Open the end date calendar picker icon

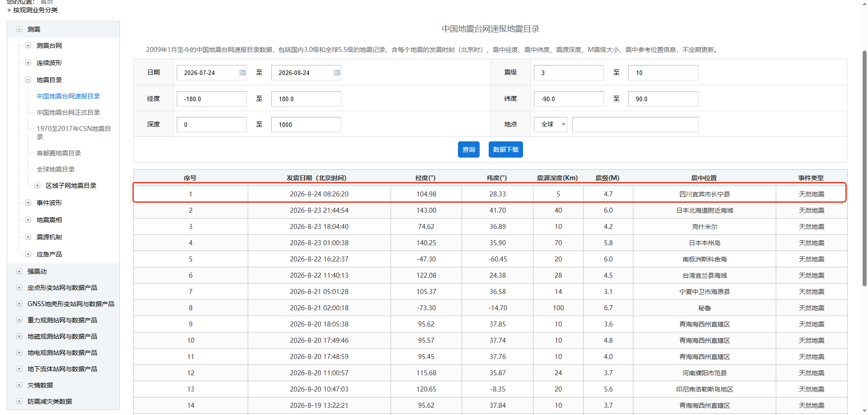click(x=337, y=73)
